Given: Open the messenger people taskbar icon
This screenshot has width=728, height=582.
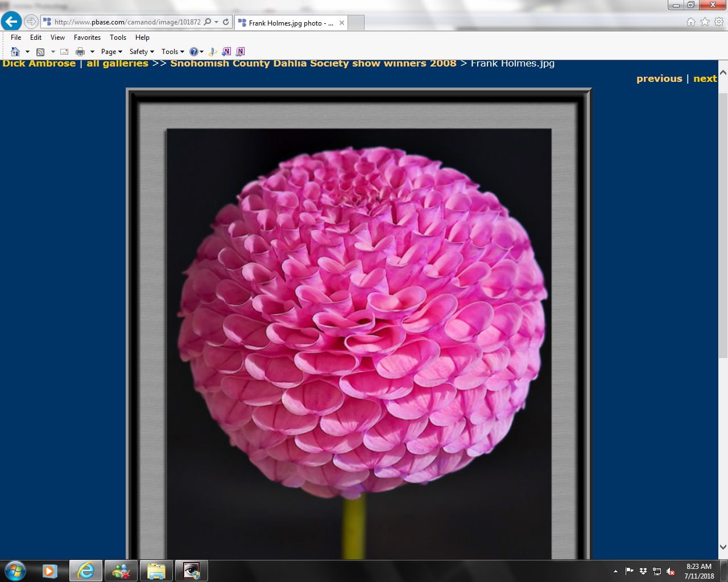Looking at the screenshot, I should coord(121,571).
